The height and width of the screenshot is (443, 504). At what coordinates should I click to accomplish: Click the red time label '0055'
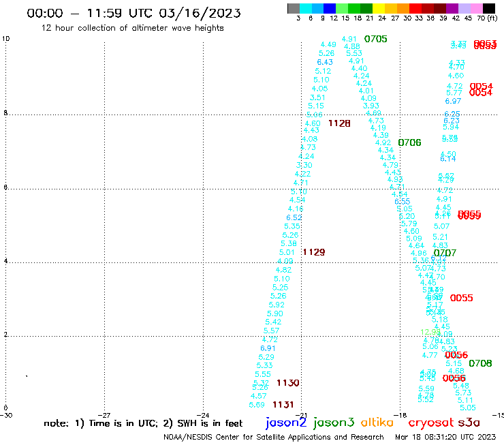click(462, 298)
